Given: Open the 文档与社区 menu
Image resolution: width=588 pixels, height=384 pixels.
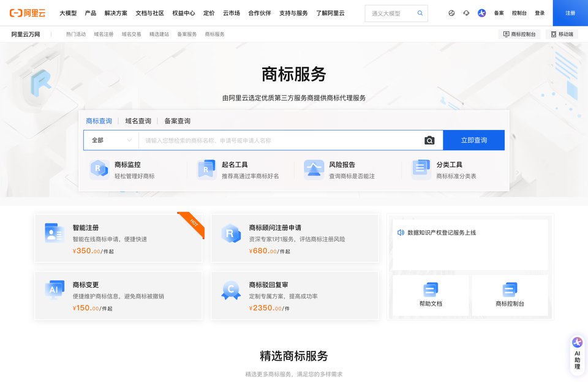Looking at the screenshot, I should click(149, 13).
